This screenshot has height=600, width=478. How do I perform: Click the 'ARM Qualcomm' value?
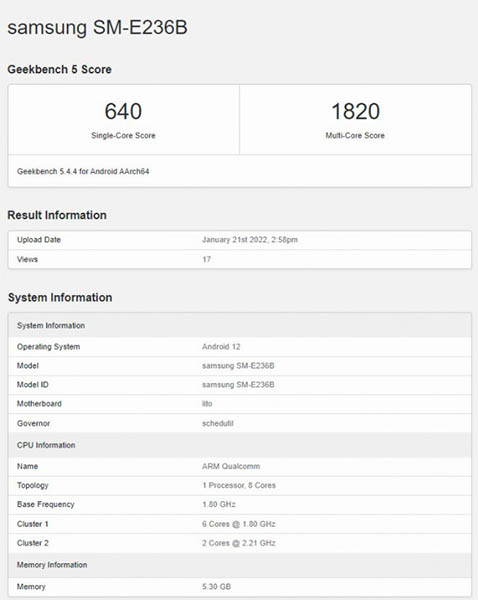(231, 466)
